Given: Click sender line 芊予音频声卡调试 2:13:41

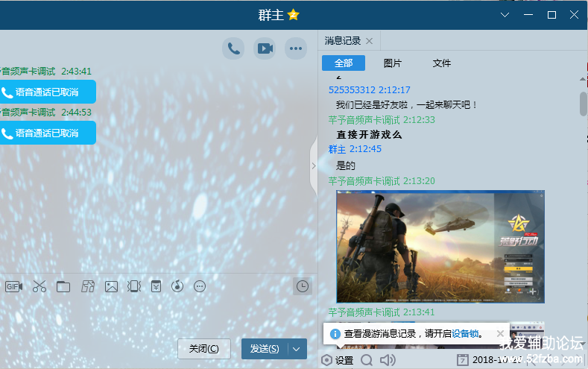Looking at the screenshot, I should pyautogui.click(x=382, y=312).
